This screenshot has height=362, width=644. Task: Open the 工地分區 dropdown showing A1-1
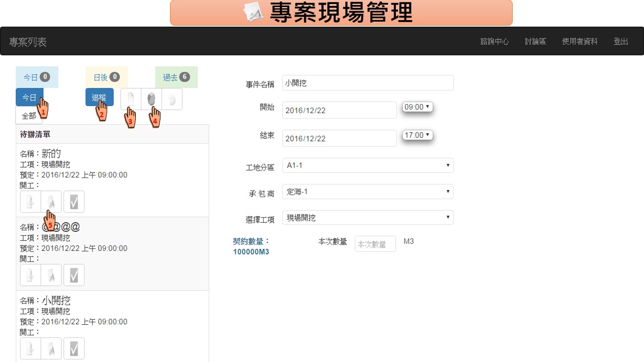tap(368, 165)
